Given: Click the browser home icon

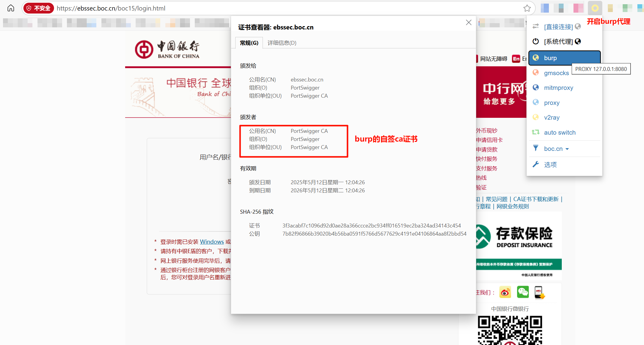Looking at the screenshot, I should (x=11, y=8).
